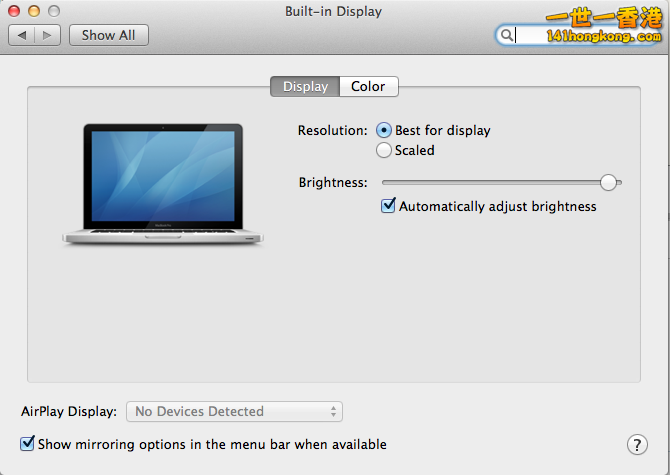Screen dimensions: 670x475
Task: Click the Show All button
Action: pos(109,35)
